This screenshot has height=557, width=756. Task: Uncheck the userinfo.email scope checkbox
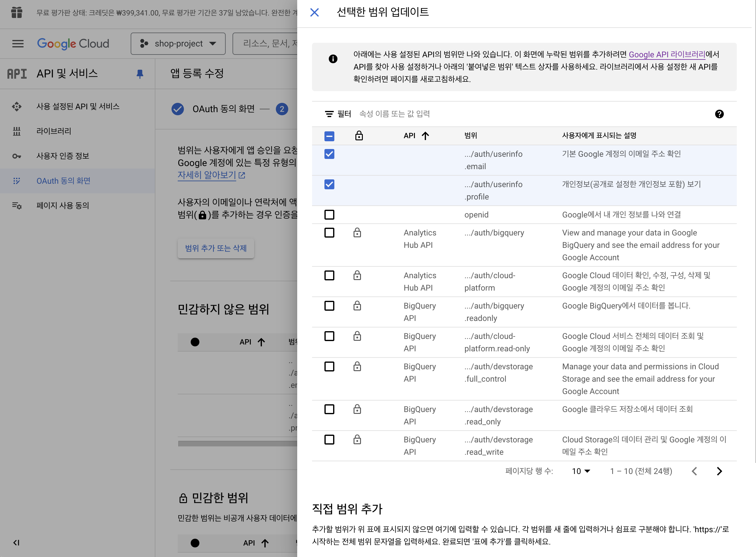coord(329,154)
